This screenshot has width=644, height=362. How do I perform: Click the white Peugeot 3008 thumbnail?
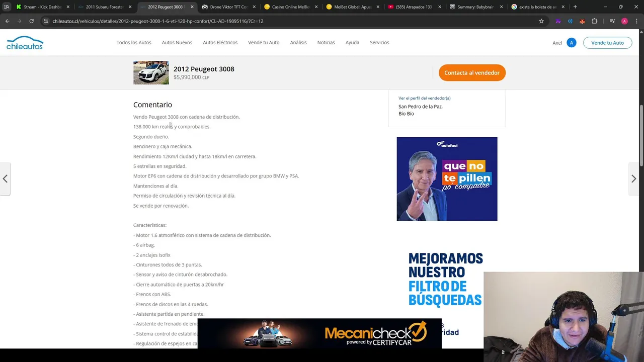click(x=151, y=73)
